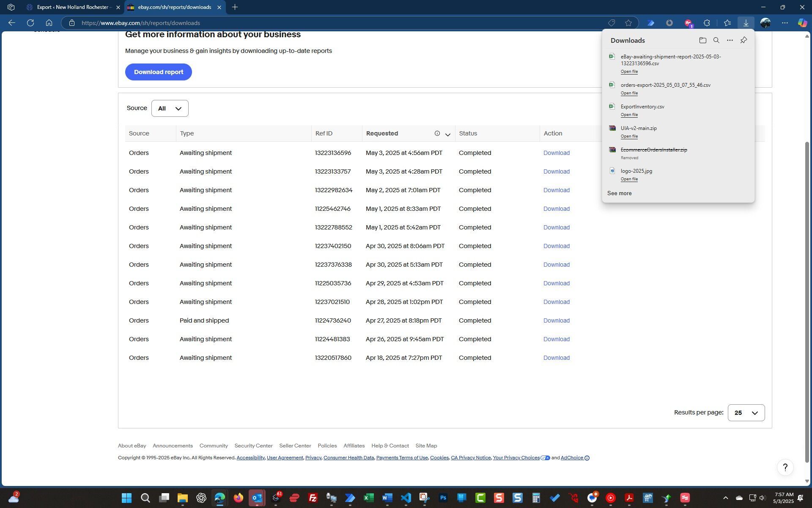Open more options in Downloads panel
Screen dimensions: 812x508
(730, 40)
